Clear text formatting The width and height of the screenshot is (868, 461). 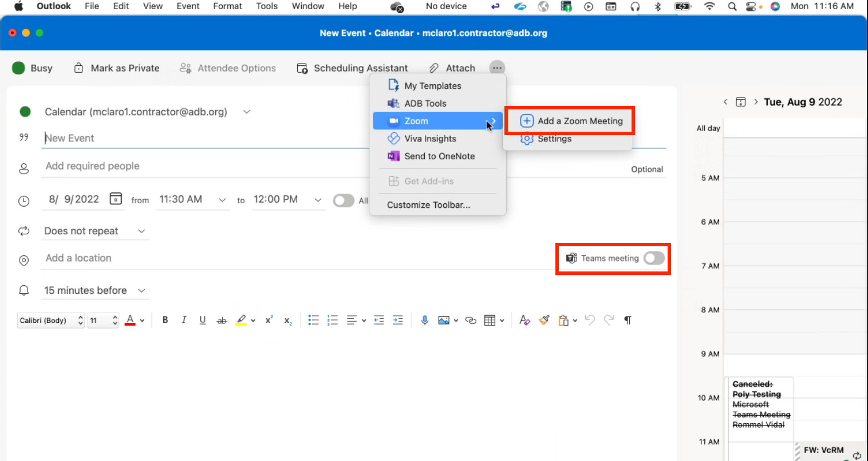[x=524, y=320]
